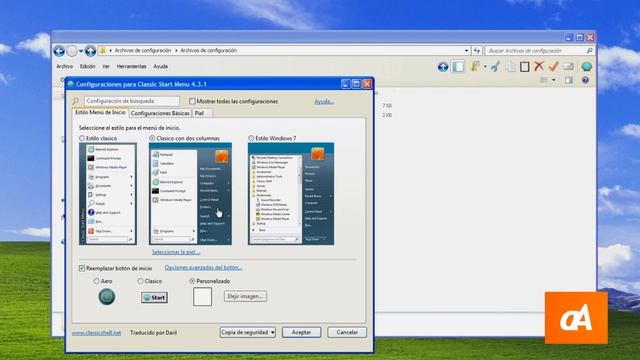Screen dimensions: 640x360
Task: Click the Classic Explorer toolbar Up button
Action: [x=443, y=67]
